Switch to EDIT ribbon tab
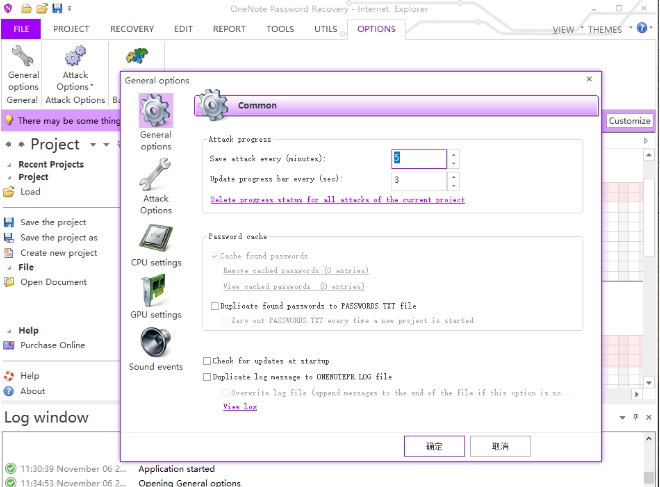This screenshot has width=660, height=487. [183, 29]
